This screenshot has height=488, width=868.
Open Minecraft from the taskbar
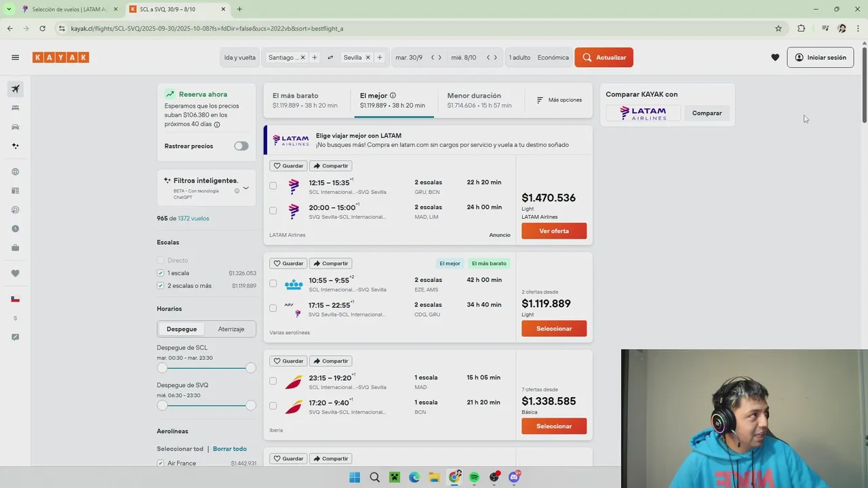[x=395, y=477]
